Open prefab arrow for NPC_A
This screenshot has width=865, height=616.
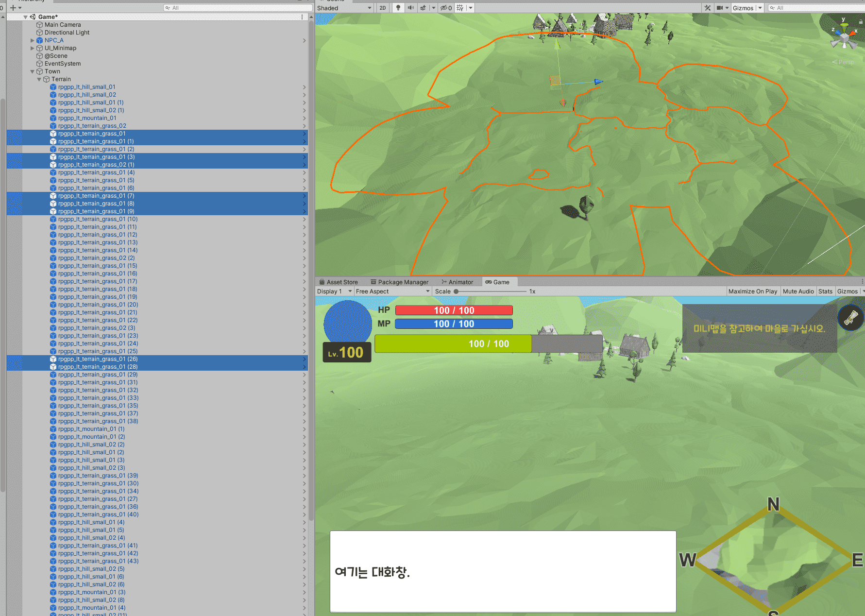[x=305, y=40]
